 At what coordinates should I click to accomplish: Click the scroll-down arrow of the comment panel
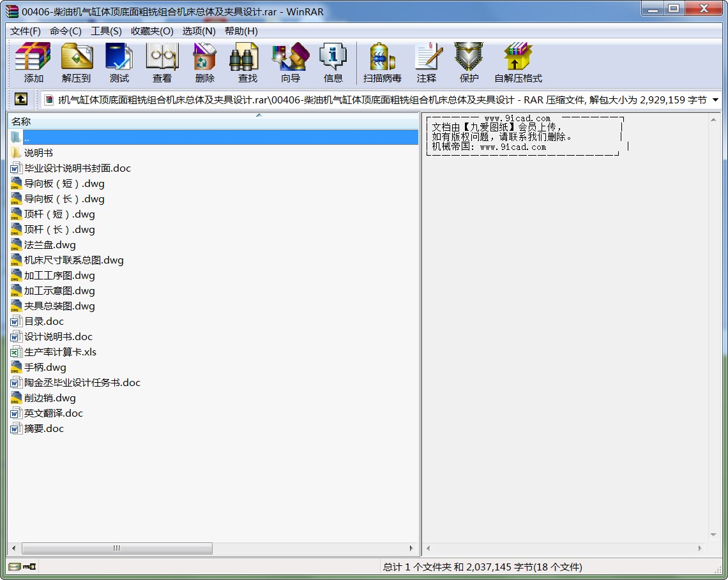coord(714,535)
